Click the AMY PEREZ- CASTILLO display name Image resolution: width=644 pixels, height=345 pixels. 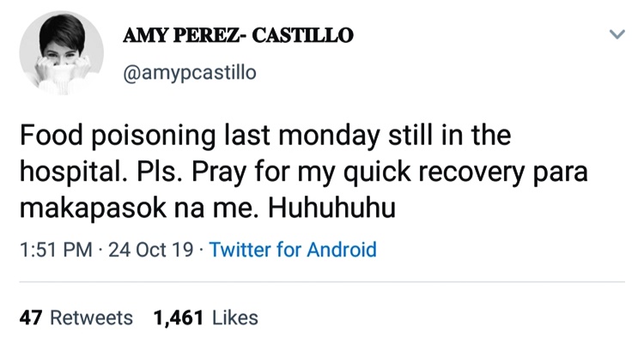point(238,35)
